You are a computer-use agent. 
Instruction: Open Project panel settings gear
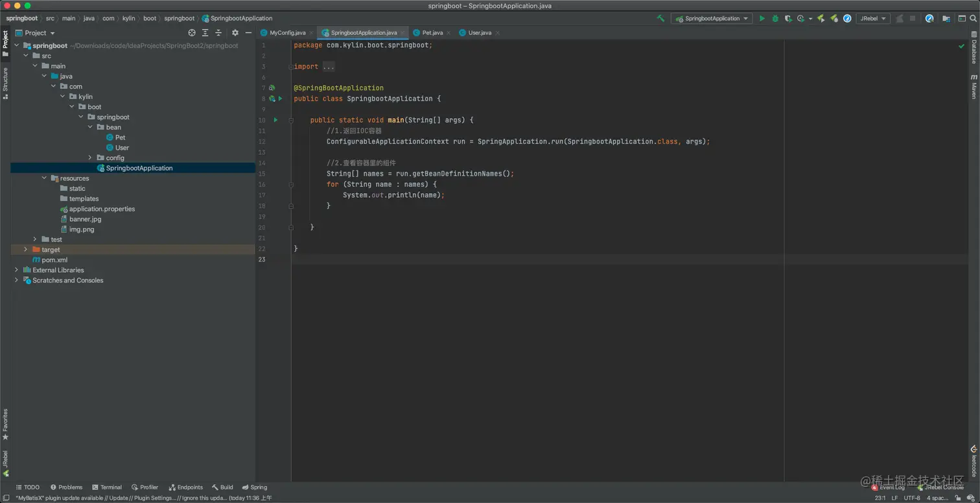point(235,33)
